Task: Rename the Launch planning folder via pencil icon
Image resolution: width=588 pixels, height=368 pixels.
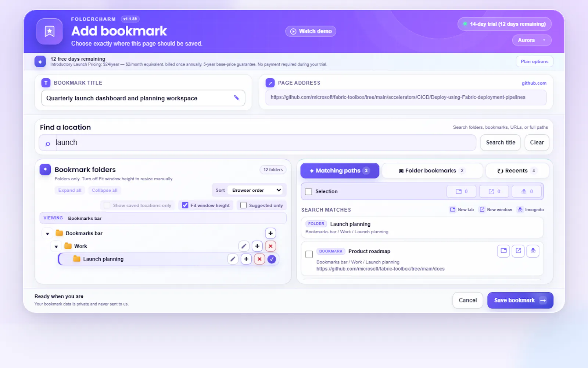Action: [233, 259]
